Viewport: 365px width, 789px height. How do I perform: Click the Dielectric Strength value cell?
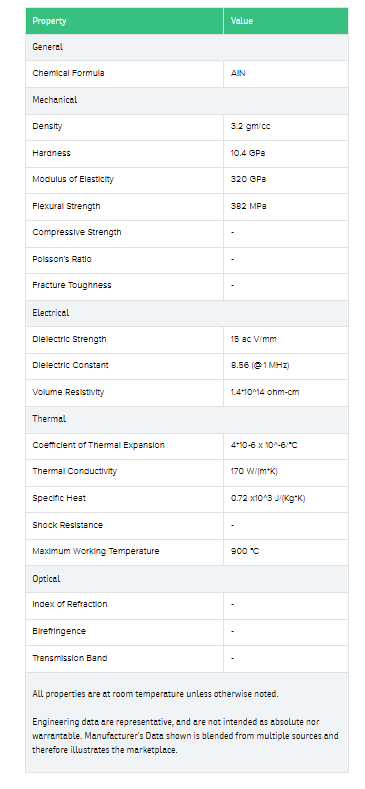tap(285, 339)
